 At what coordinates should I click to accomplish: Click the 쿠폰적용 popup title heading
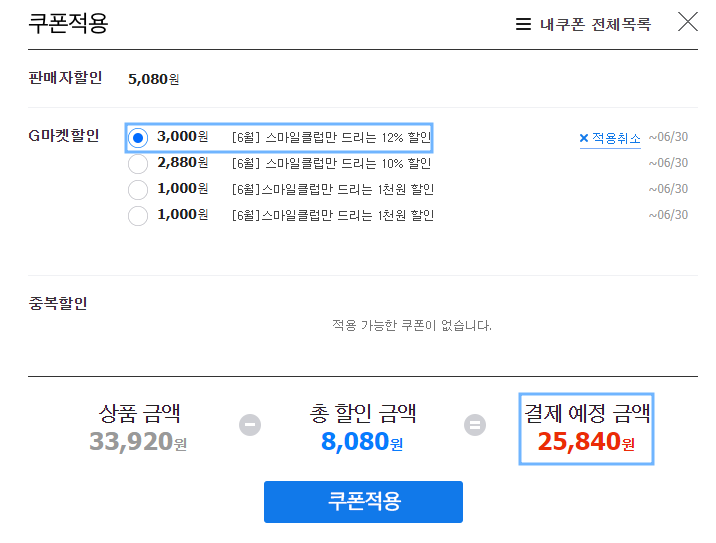tap(68, 23)
